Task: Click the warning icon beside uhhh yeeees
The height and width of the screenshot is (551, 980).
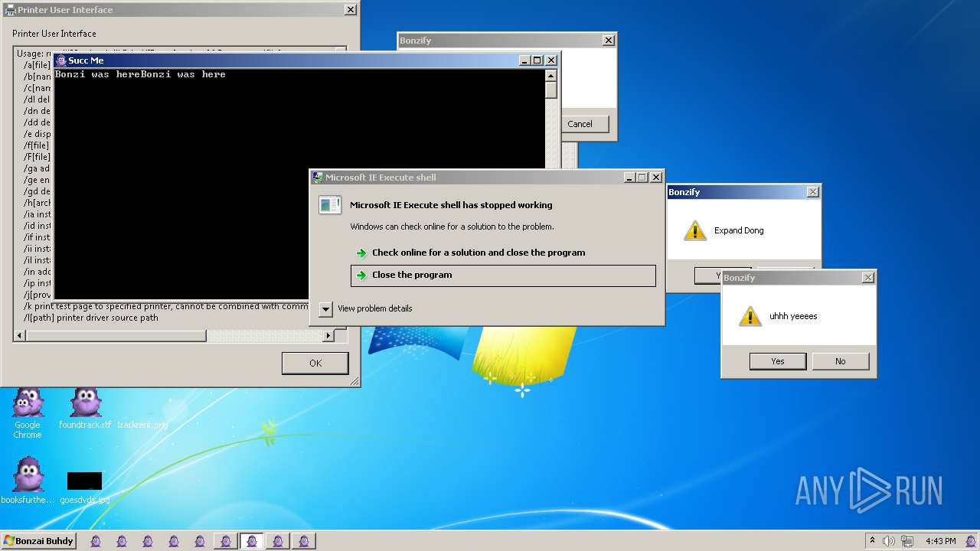Action: (x=750, y=316)
